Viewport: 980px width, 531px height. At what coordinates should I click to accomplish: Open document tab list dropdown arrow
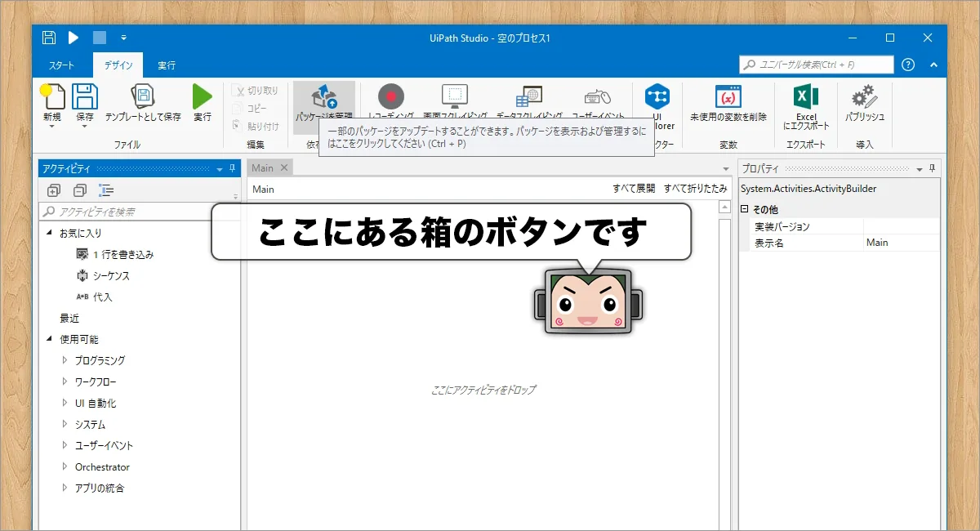(726, 170)
